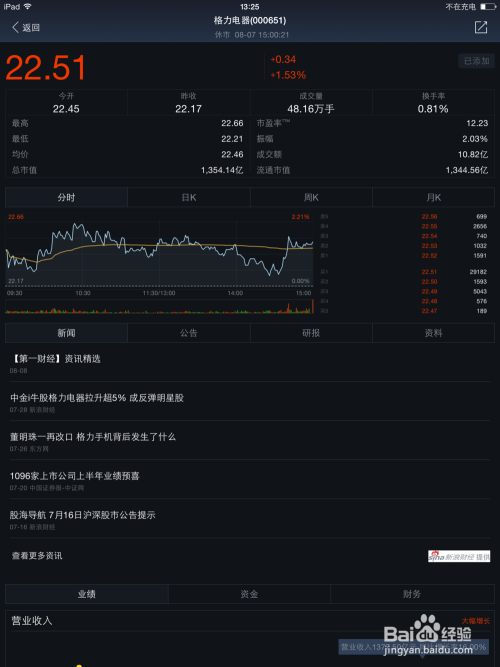Viewport: 500px width, 667px height.
Task: Open the 公告 tab
Action: (x=189, y=333)
